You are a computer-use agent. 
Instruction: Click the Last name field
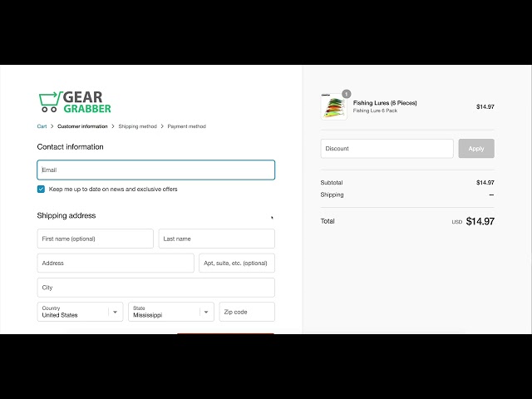[x=216, y=239]
